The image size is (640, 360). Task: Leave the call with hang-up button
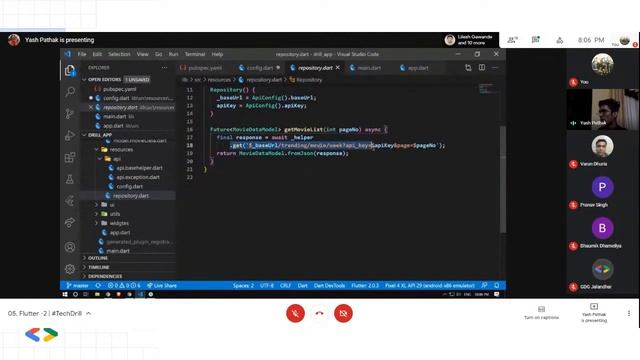point(319,313)
